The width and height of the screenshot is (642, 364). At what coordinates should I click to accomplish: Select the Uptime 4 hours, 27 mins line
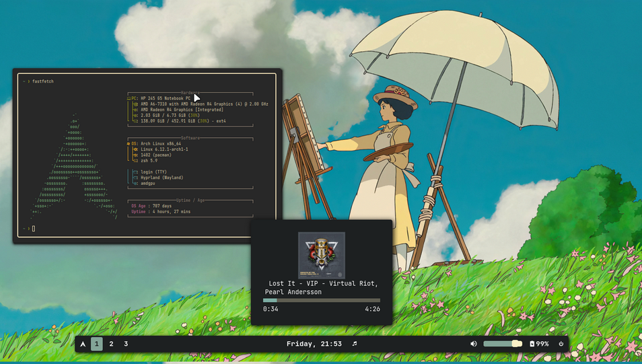161,212
